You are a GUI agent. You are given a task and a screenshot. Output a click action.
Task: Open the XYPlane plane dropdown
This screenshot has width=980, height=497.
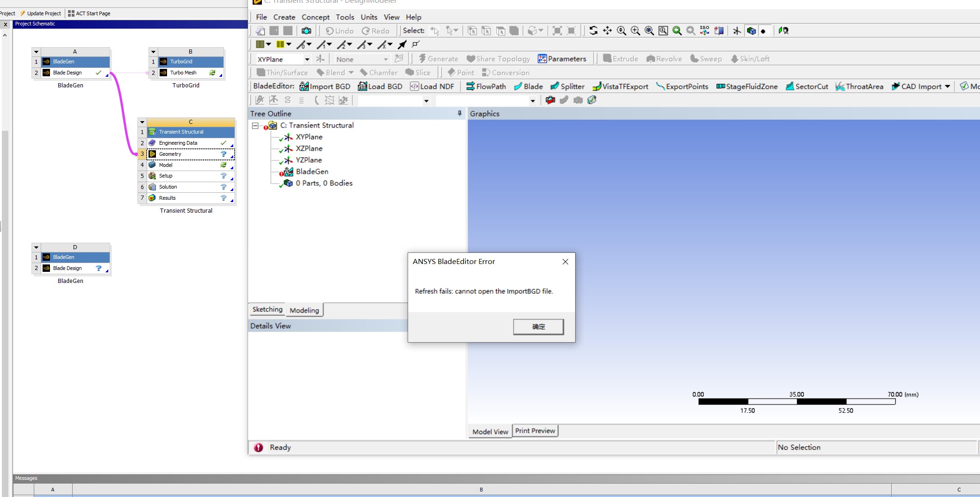point(307,59)
